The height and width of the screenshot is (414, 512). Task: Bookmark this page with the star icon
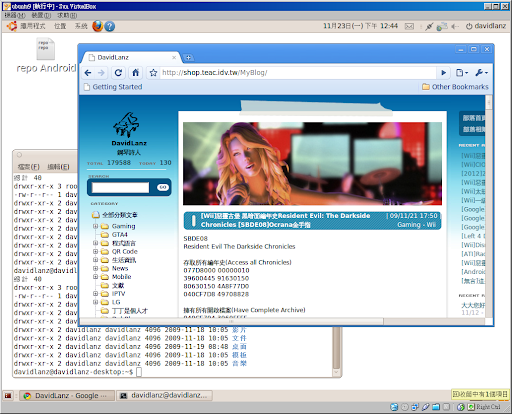tap(153, 73)
